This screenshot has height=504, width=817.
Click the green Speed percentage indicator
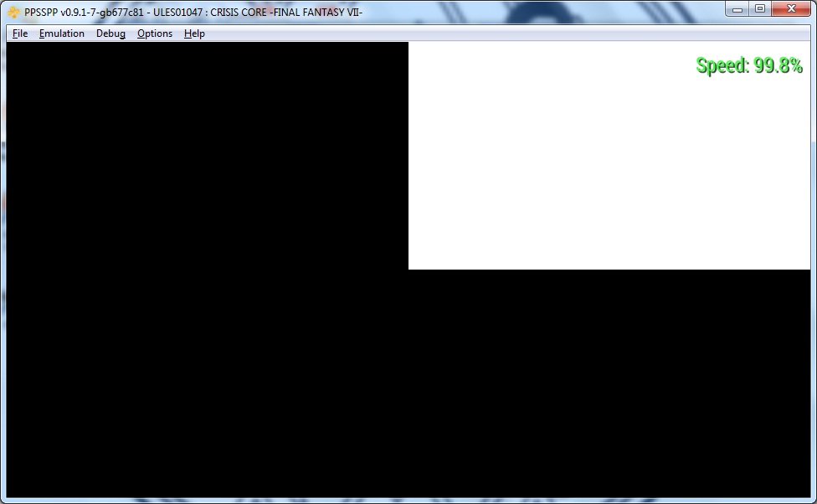click(x=749, y=65)
